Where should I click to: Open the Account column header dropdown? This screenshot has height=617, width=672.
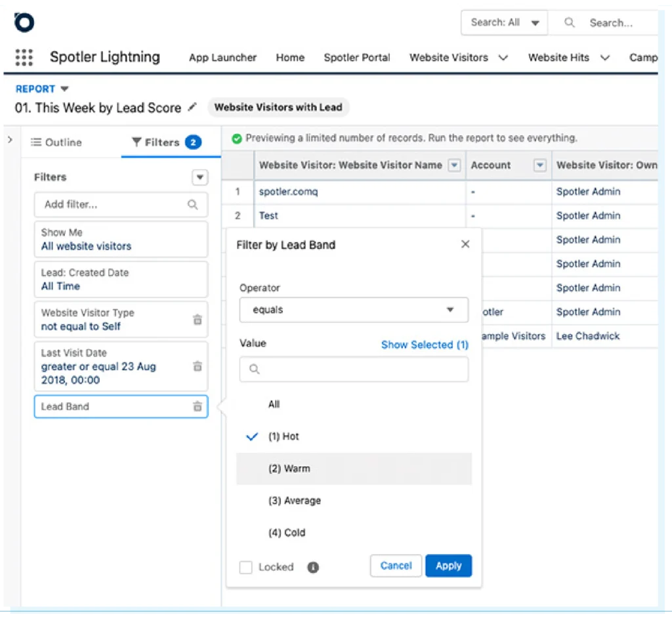[539, 165]
